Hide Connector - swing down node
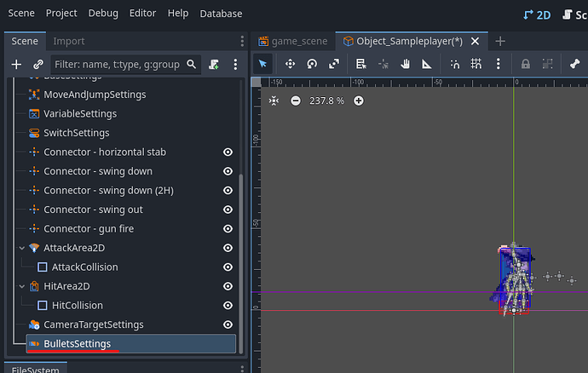 (228, 171)
